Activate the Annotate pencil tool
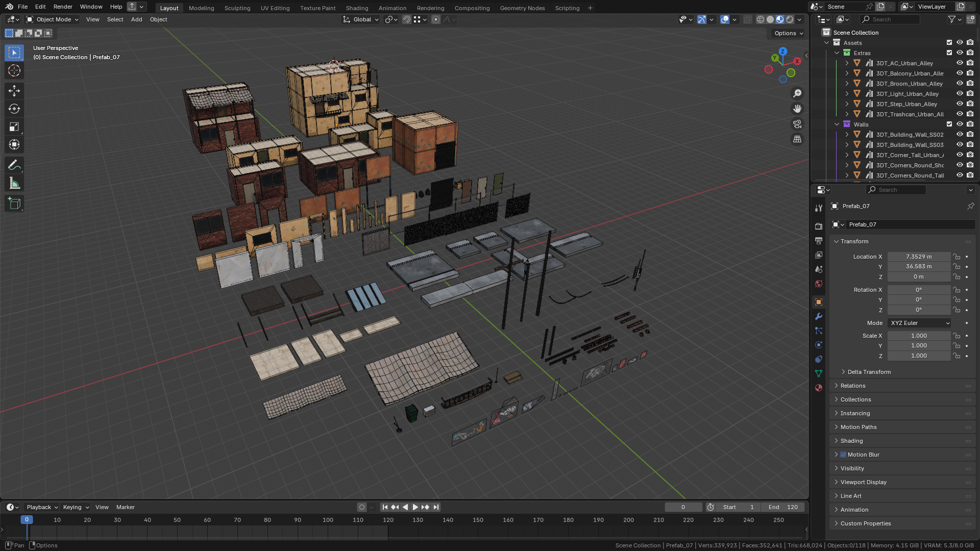This screenshot has width=980, height=551. click(x=14, y=165)
